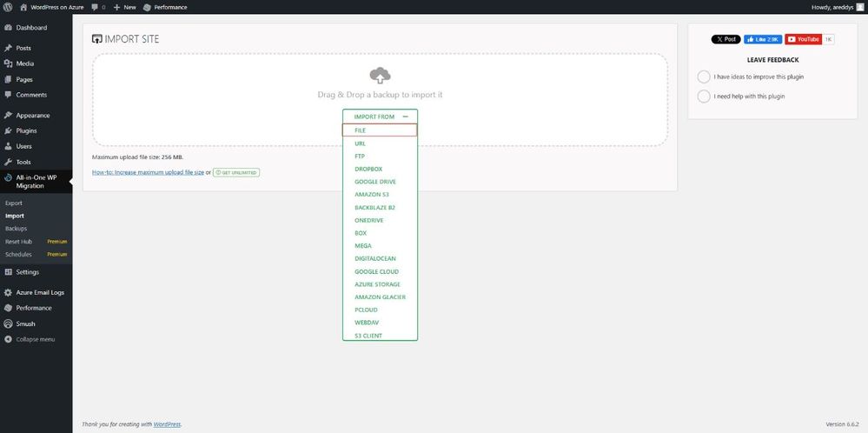Collapse the sidebar menu
This screenshot has width=868, height=433.
(30, 339)
